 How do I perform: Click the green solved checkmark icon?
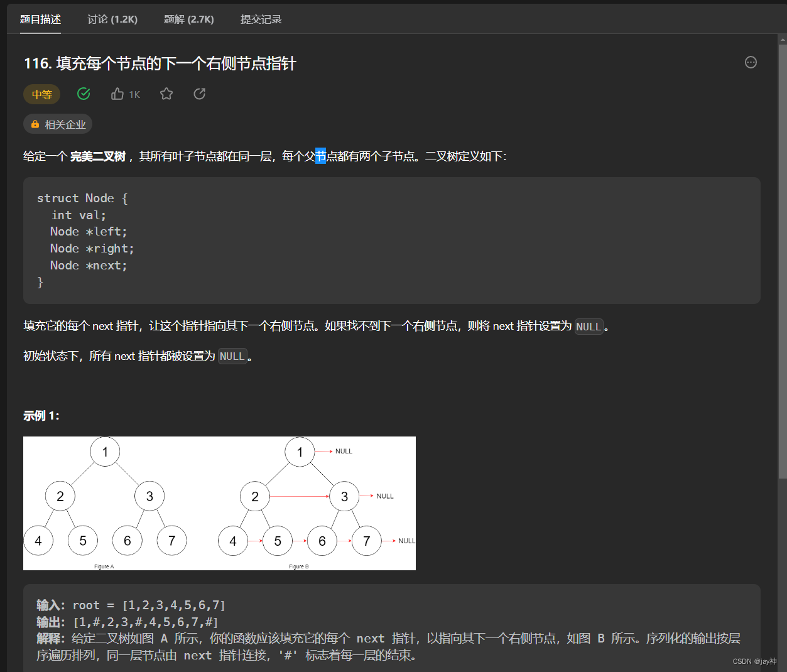84,93
